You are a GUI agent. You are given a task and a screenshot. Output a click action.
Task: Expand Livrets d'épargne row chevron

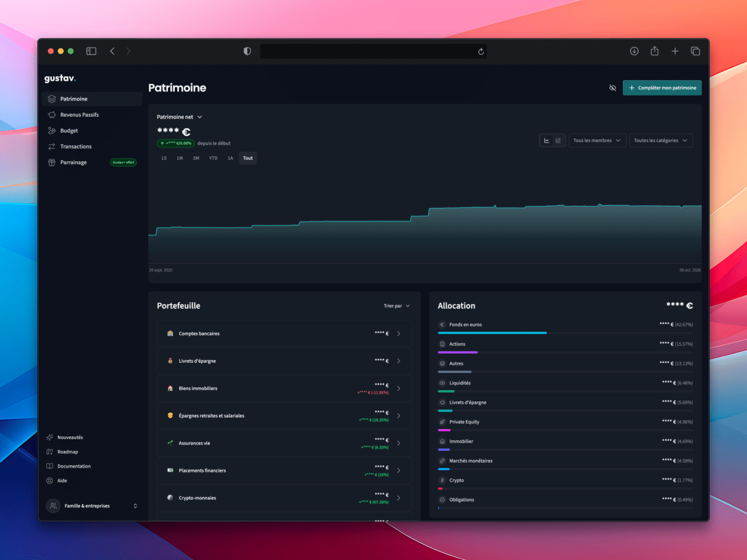[399, 361]
